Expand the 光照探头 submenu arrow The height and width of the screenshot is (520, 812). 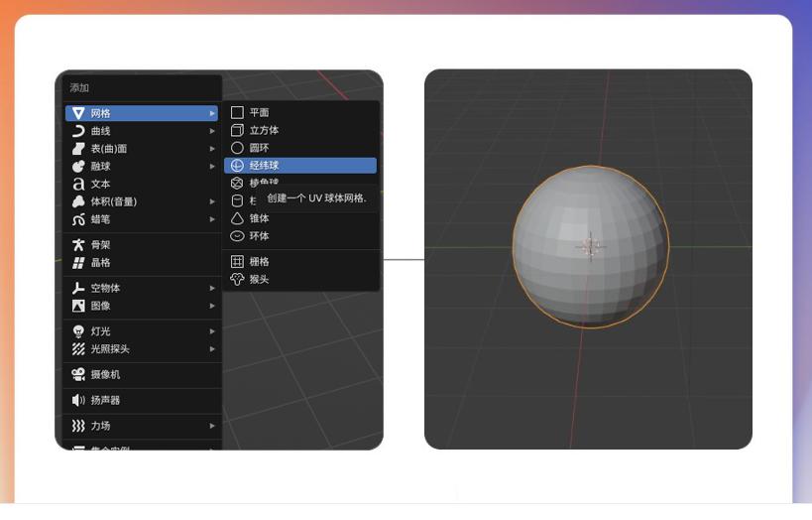(212, 349)
